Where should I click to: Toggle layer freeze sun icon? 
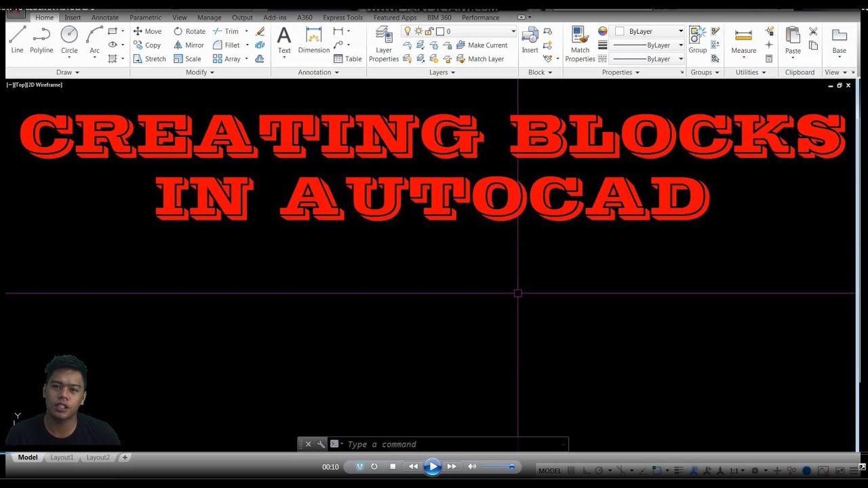pos(418,31)
